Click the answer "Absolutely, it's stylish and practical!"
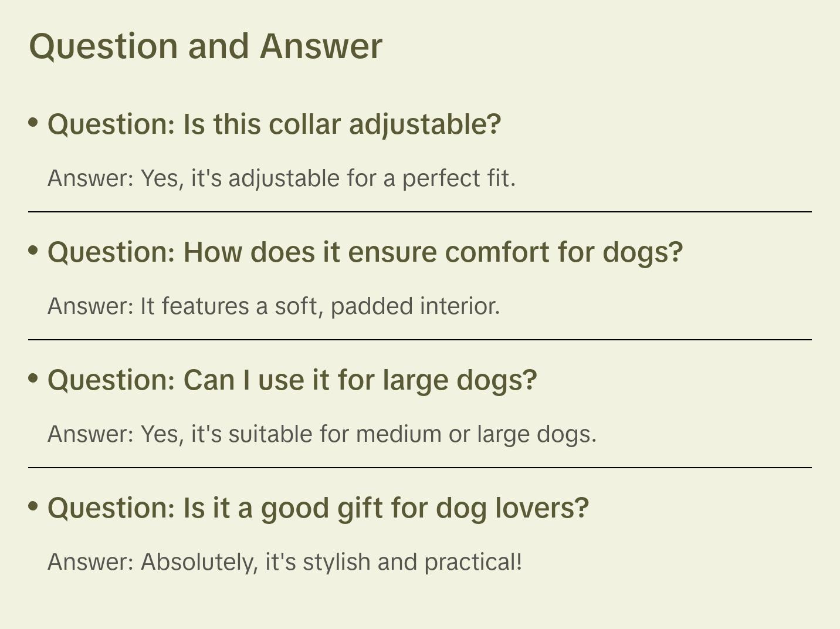This screenshot has width=840, height=629. [x=284, y=562]
